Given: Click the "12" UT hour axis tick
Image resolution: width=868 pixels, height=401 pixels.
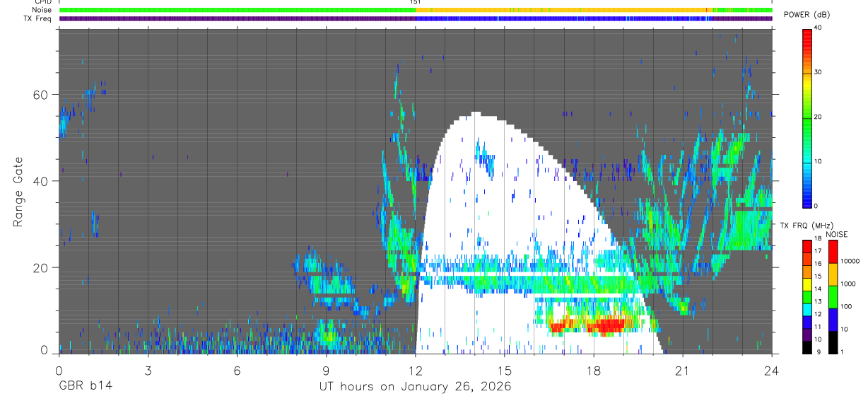Looking at the screenshot, I should click(416, 370).
